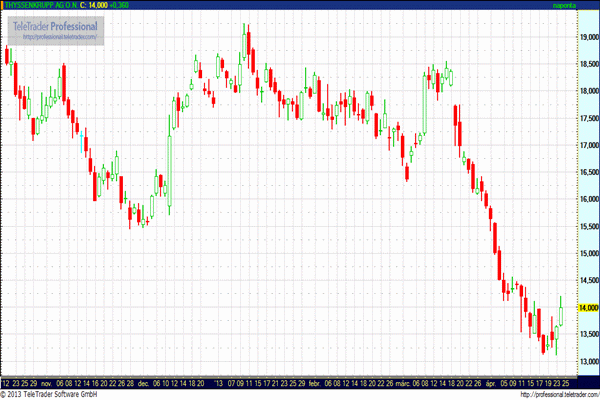Click the last green candle at chart's right edge
Viewport: 600px width, 400px height.
tap(562, 313)
